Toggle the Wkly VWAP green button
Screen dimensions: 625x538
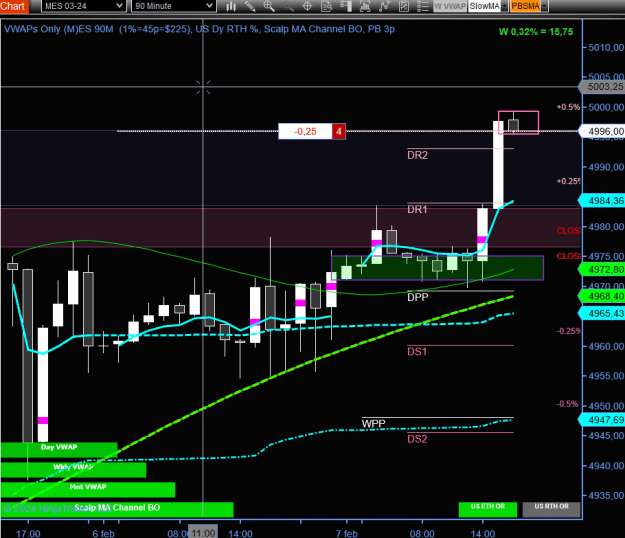(x=73, y=469)
